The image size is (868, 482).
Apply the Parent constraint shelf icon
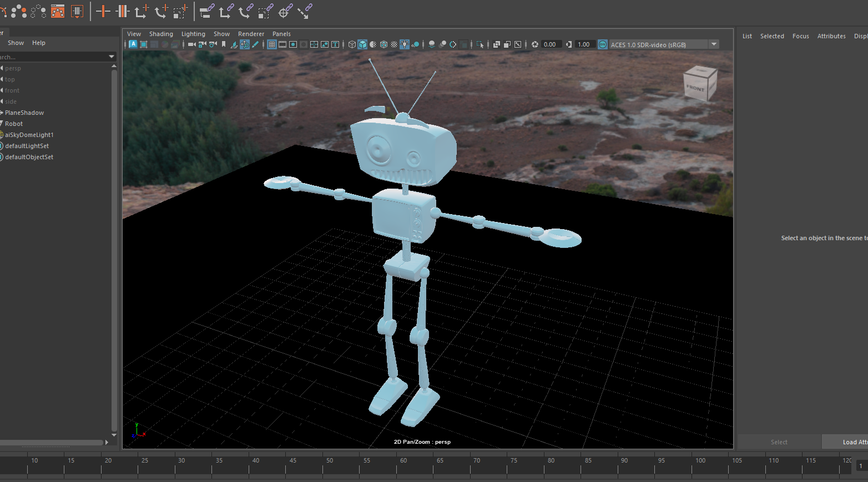click(x=206, y=11)
